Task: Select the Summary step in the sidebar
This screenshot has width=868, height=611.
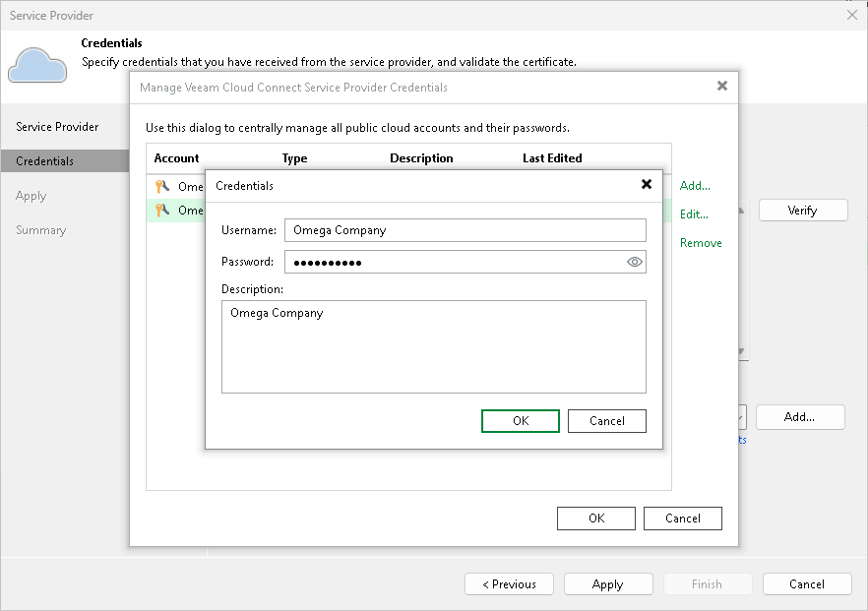Action: [40, 229]
